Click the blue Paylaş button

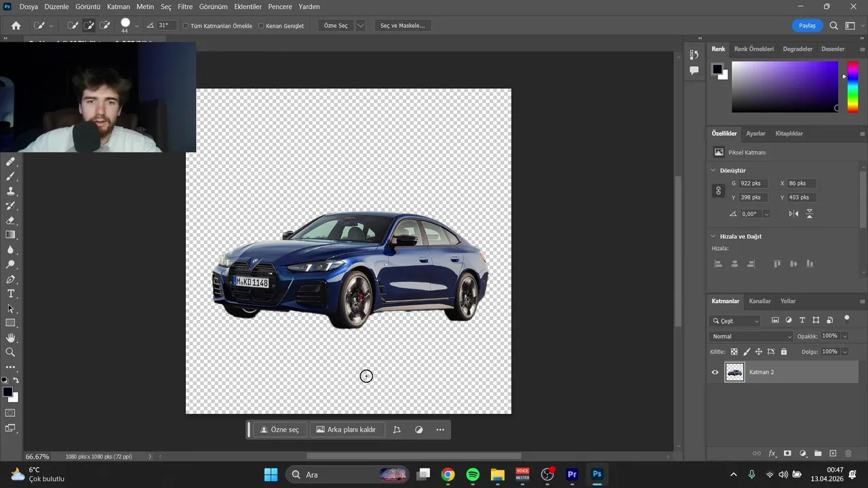pyautogui.click(x=807, y=26)
